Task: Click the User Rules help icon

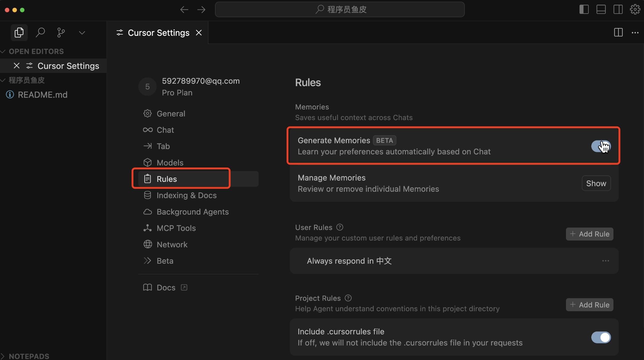Action: coord(340,227)
